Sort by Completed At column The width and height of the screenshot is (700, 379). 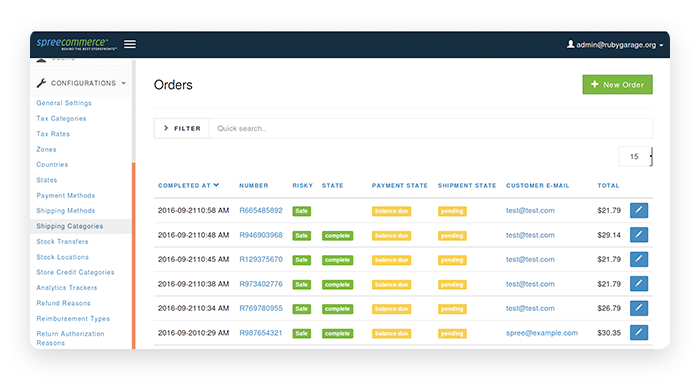tap(188, 185)
